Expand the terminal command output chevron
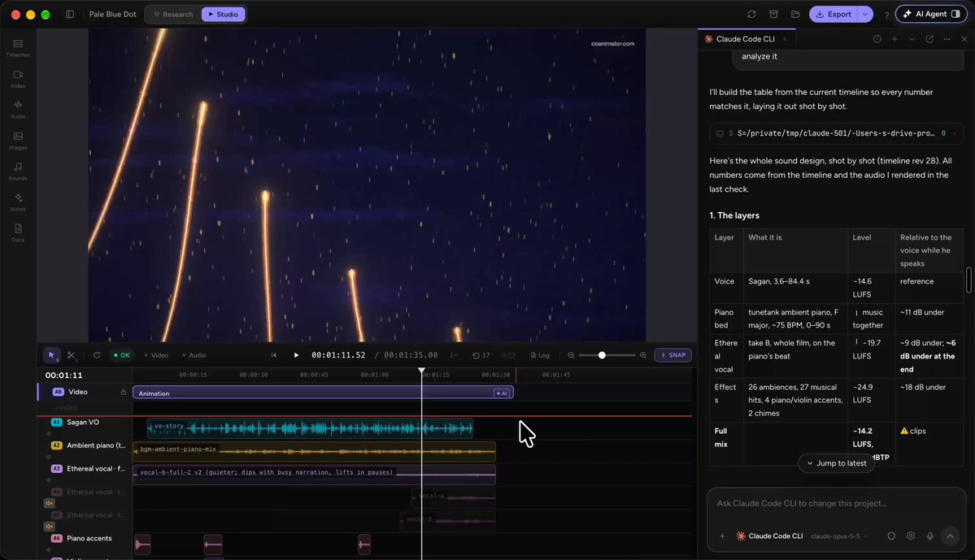Image resolution: width=975 pixels, height=560 pixels. (x=954, y=133)
